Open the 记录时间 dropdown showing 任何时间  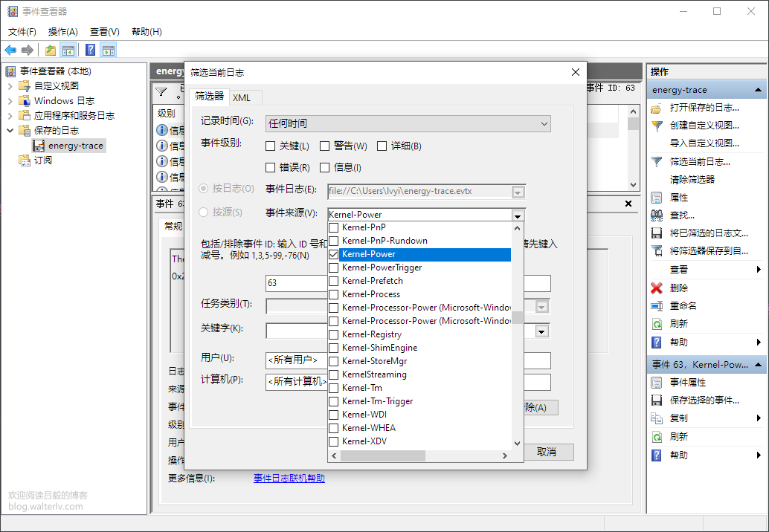click(x=408, y=123)
